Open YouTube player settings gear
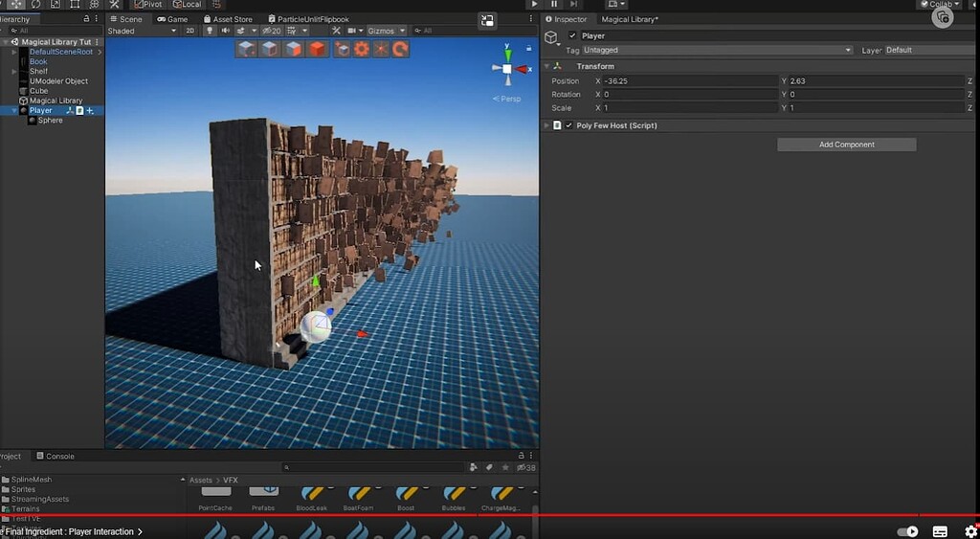Image resolution: width=980 pixels, height=539 pixels. (970, 531)
